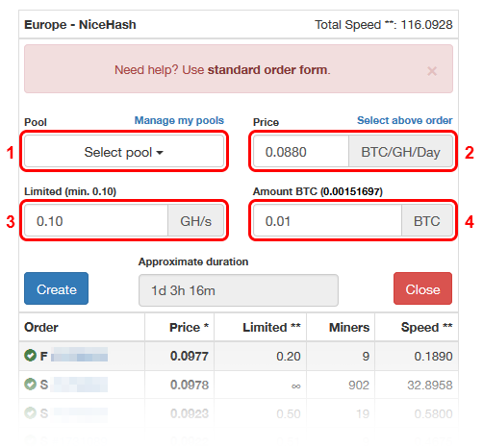This screenshot has height=448, width=483.
Task: Open the Select pool dropdown
Action: coord(124,152)
